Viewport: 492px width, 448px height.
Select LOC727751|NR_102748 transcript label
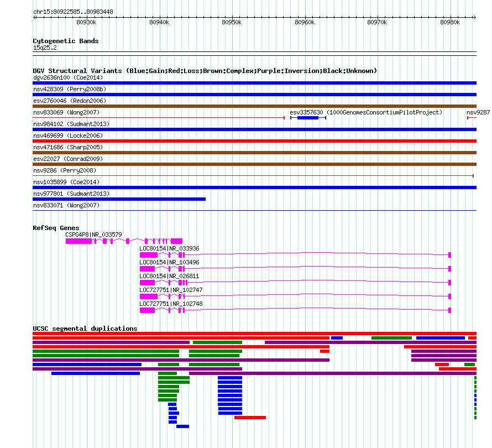pos(171,304)
